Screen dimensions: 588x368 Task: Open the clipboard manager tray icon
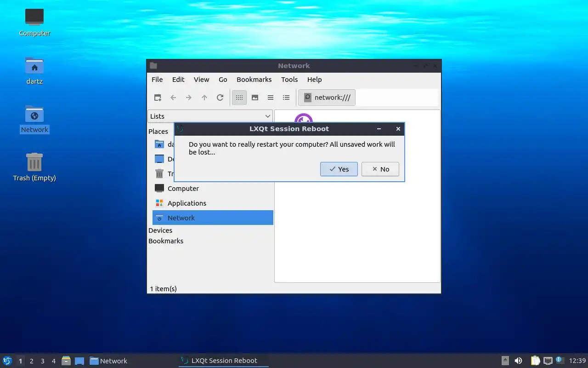point(536,361)
